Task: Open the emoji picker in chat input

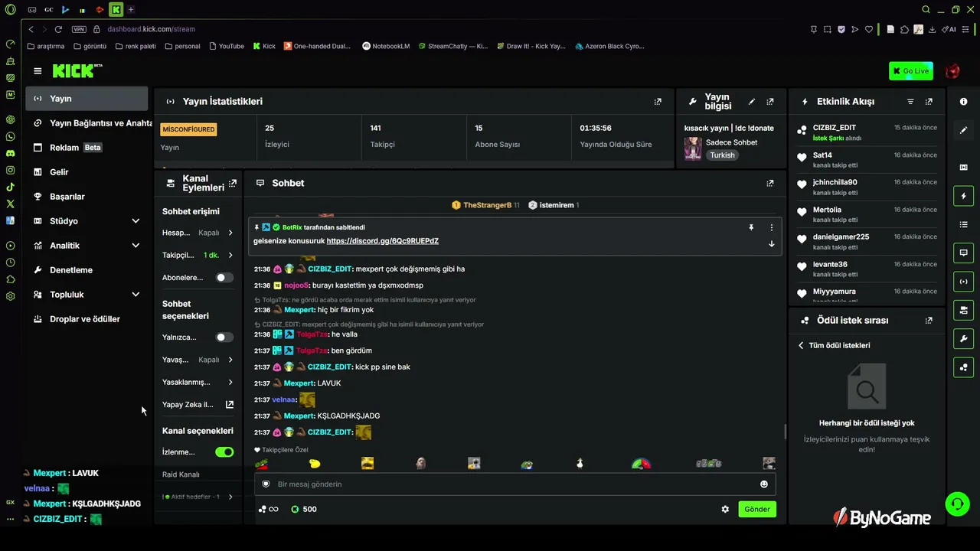Action: click(763, 484)
